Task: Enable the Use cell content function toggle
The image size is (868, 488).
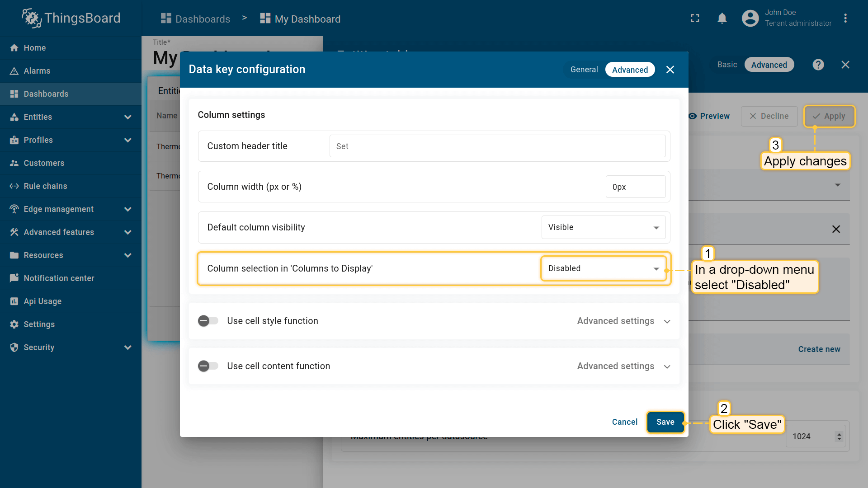Action: click(208, 366)
